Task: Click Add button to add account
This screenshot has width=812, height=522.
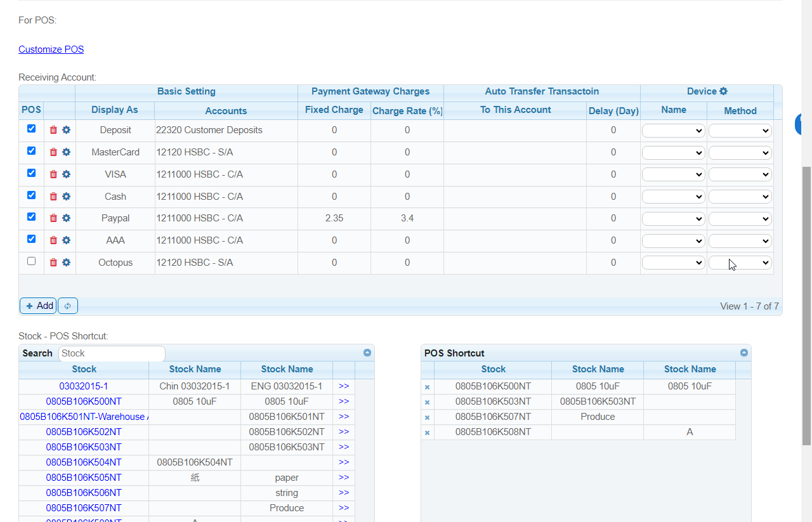Action: click(x=39, y=306)
